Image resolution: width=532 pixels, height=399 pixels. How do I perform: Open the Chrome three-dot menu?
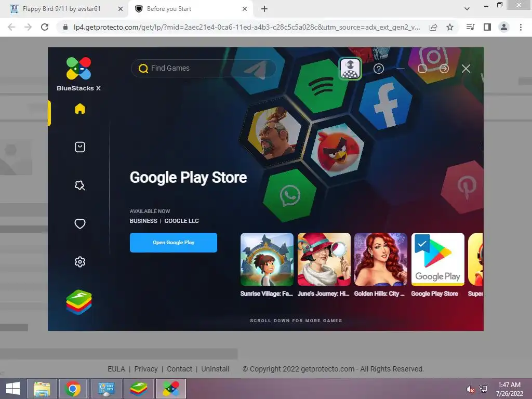pos(521,27)
